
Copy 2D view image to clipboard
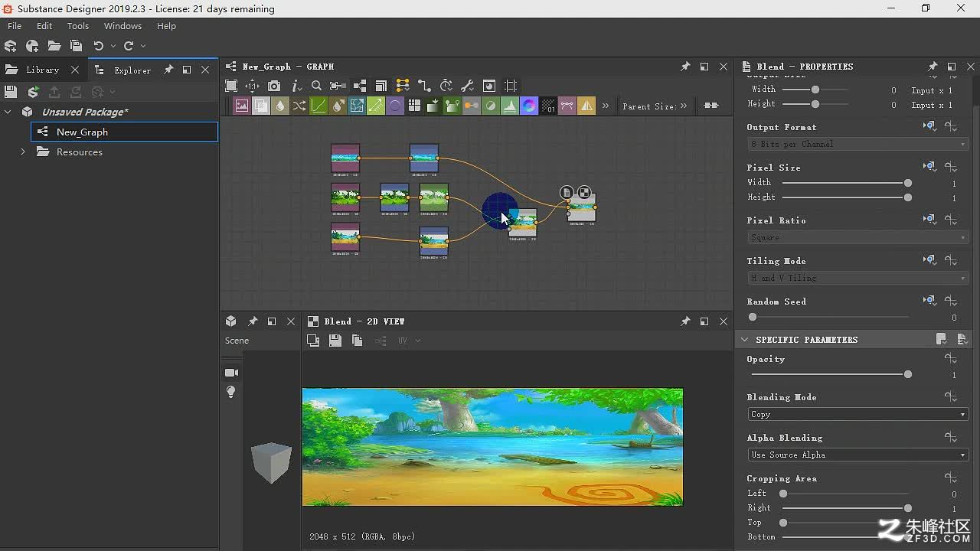(357, 341)
